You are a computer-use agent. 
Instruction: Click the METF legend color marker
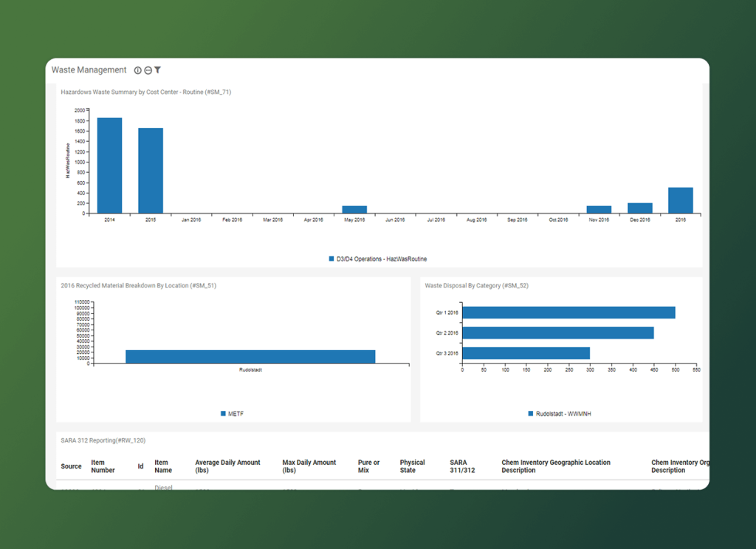point(222,412)
